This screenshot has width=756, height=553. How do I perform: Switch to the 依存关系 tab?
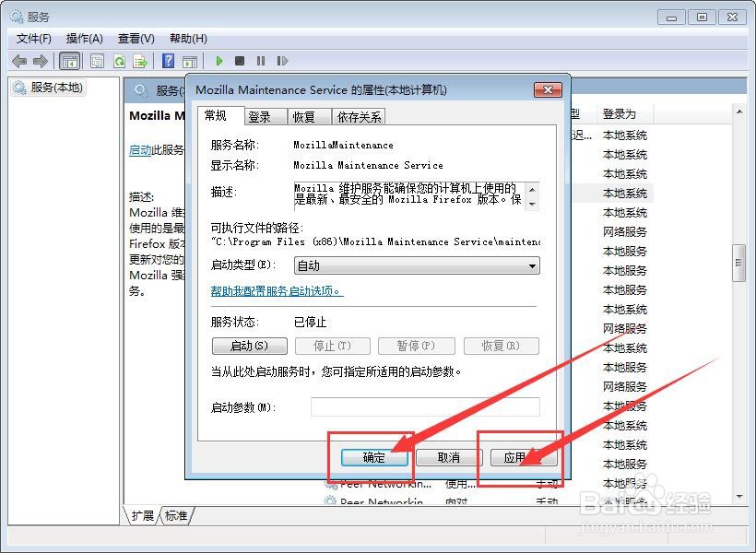pyautogui.click(x=359, y=117)
